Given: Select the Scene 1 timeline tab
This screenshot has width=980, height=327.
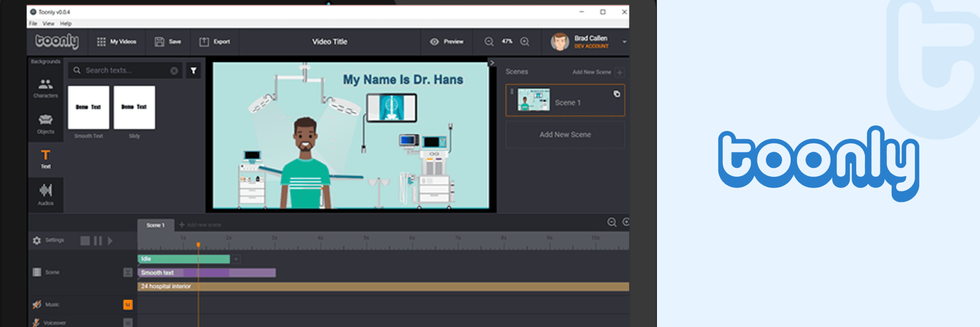Looking at the screenshot, I should point(156,225).
